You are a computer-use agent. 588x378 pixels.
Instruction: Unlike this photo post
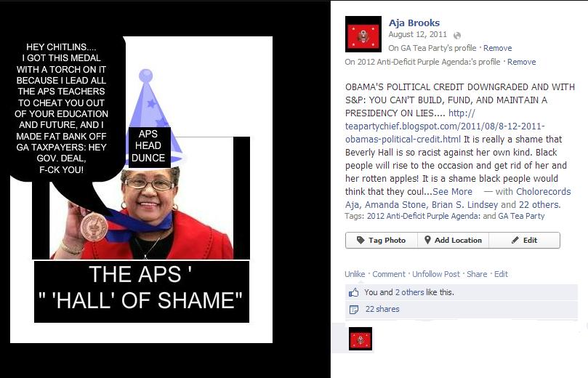(355, 274)
